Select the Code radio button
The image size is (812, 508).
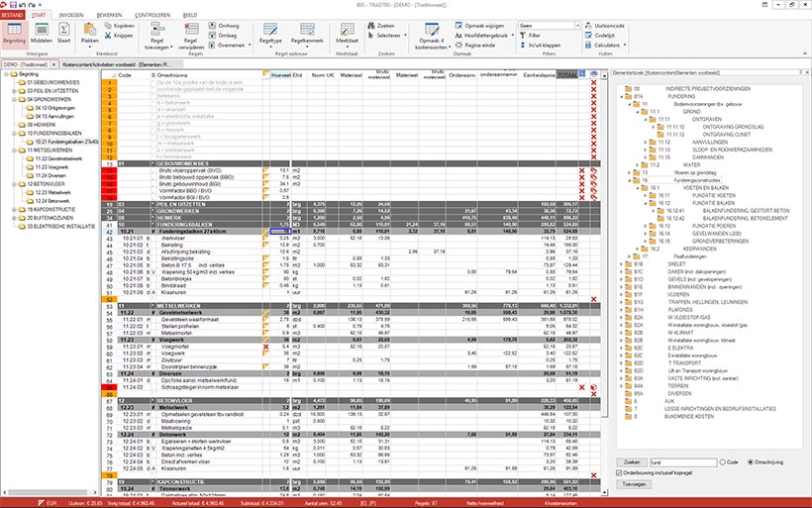(x=723, y=461)
